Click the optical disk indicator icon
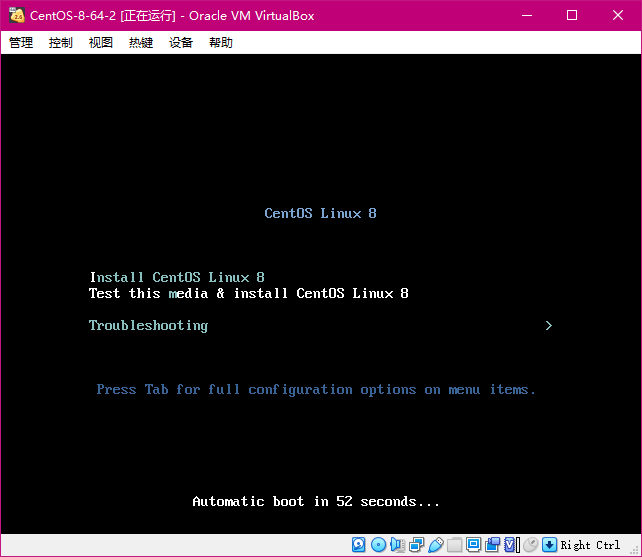The height and width of the screenshot is (557, 642). pyautogui.click(x=378, y=545)
